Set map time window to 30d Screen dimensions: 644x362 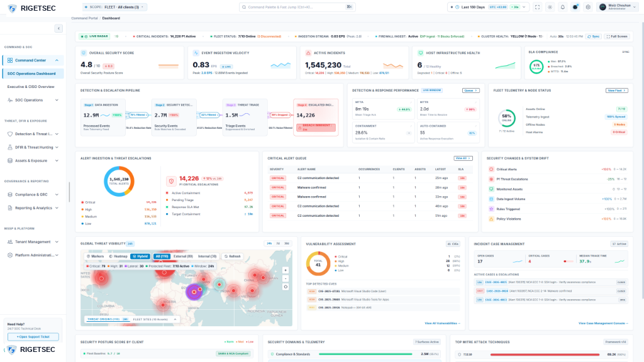[x=287, y=243]
